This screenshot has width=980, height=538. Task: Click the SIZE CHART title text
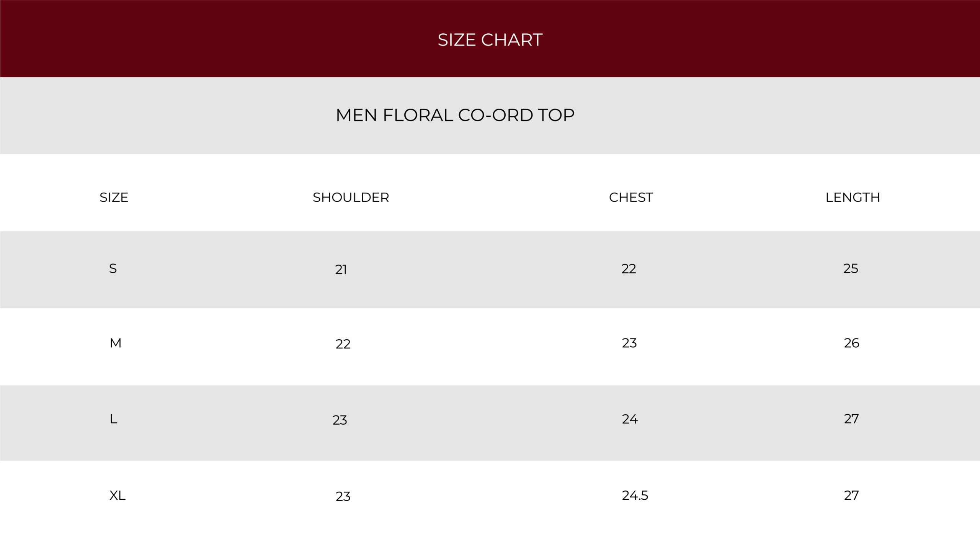tap(490, 40)
